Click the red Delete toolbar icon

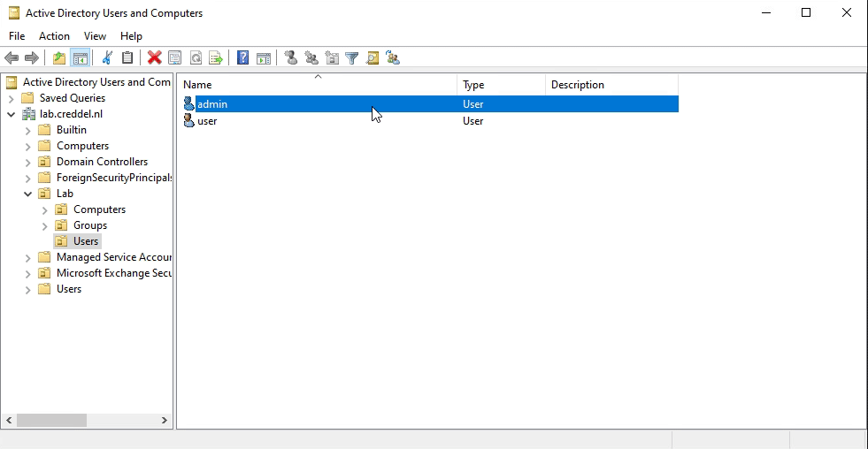pos(154,58)
